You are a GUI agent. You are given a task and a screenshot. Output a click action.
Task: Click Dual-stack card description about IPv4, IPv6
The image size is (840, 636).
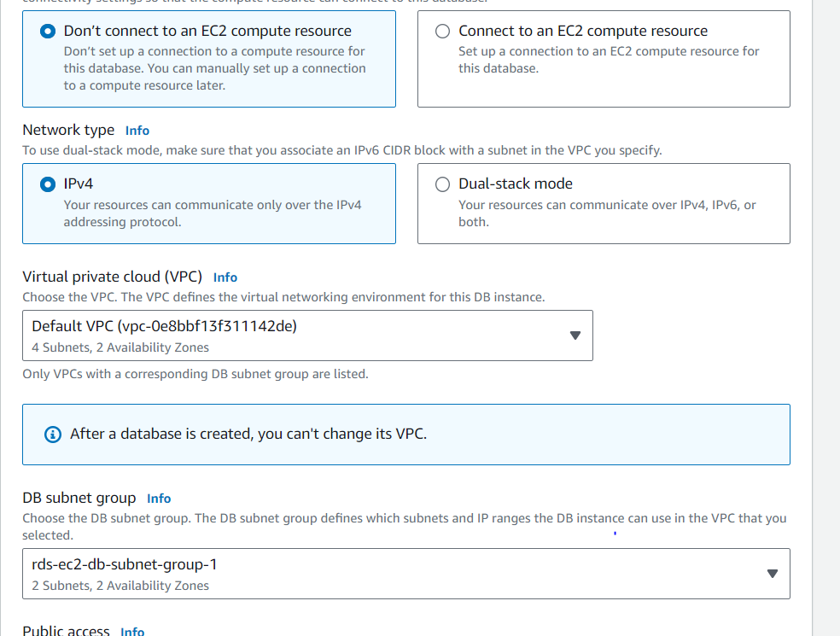[x=607, y=213]
